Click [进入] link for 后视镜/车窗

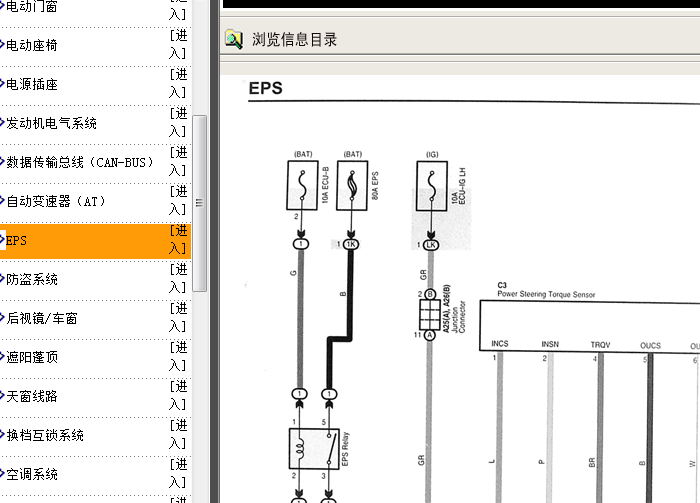178,317
